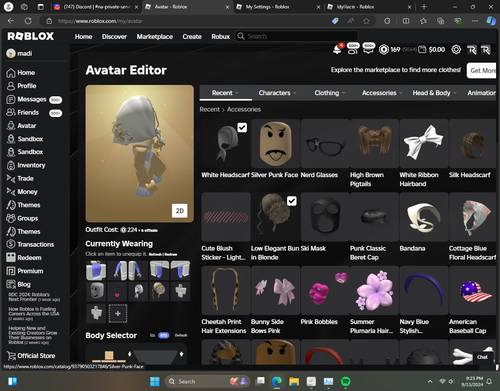Click the add item plus slot in Currently Wearing
500x391 pixels.
118,313
